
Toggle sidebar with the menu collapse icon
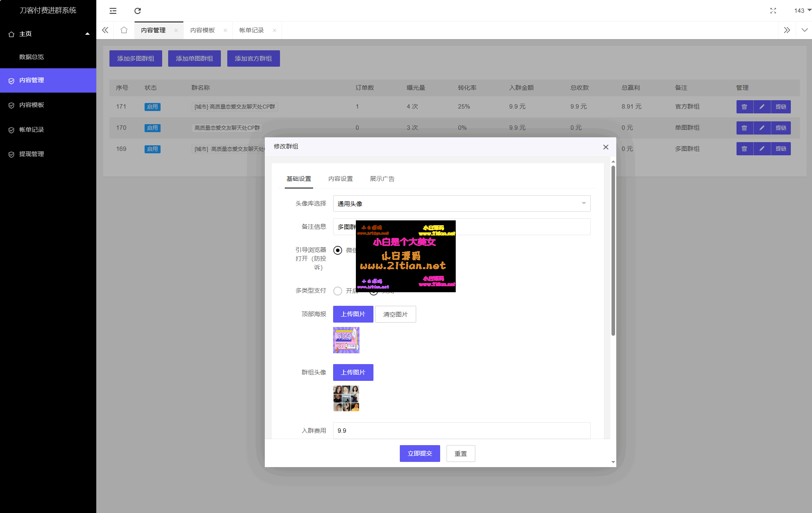(113, 11)
